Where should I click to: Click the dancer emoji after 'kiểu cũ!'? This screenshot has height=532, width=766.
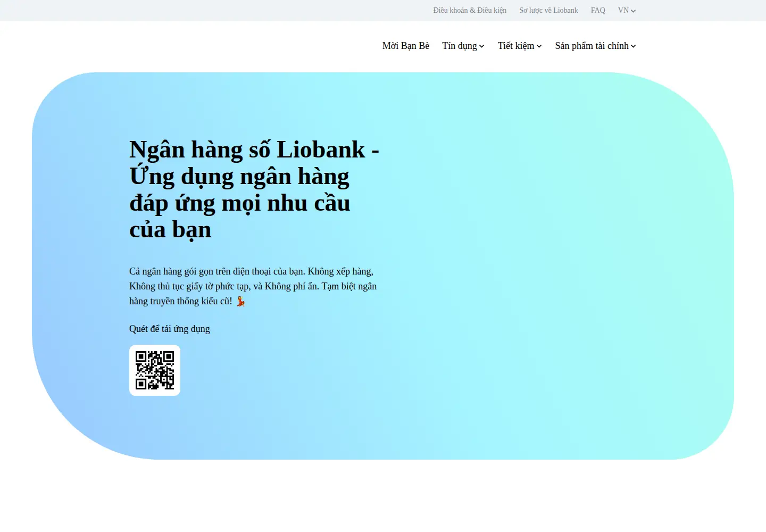coord(240,301)
